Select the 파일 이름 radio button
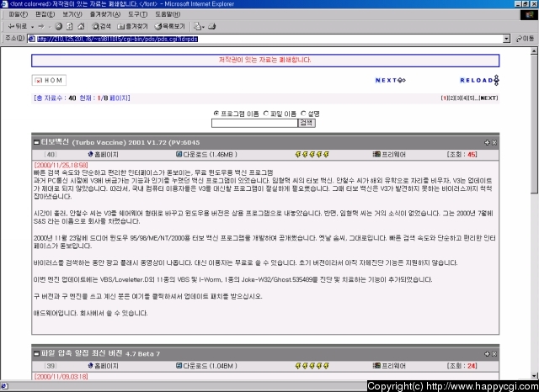 click(x=266, y=114)
